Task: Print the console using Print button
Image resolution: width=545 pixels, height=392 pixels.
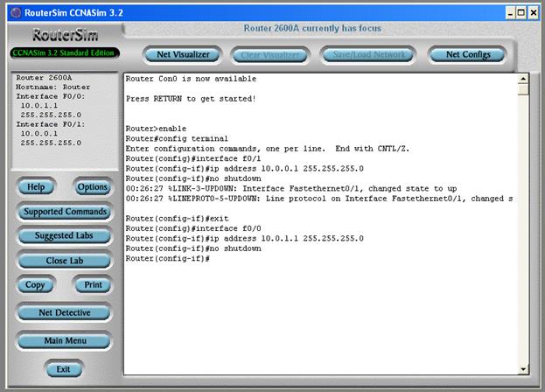Action: pos(92,285)
